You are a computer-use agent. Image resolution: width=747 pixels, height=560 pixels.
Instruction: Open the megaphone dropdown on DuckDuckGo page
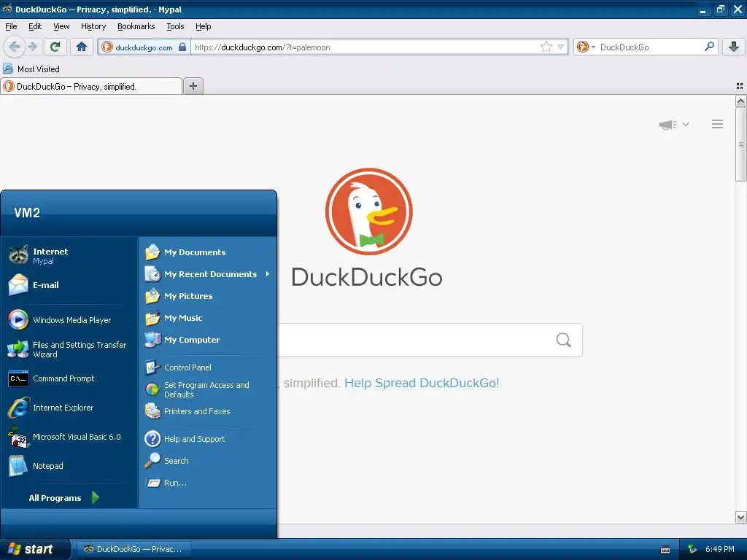[x=673, y=125]
